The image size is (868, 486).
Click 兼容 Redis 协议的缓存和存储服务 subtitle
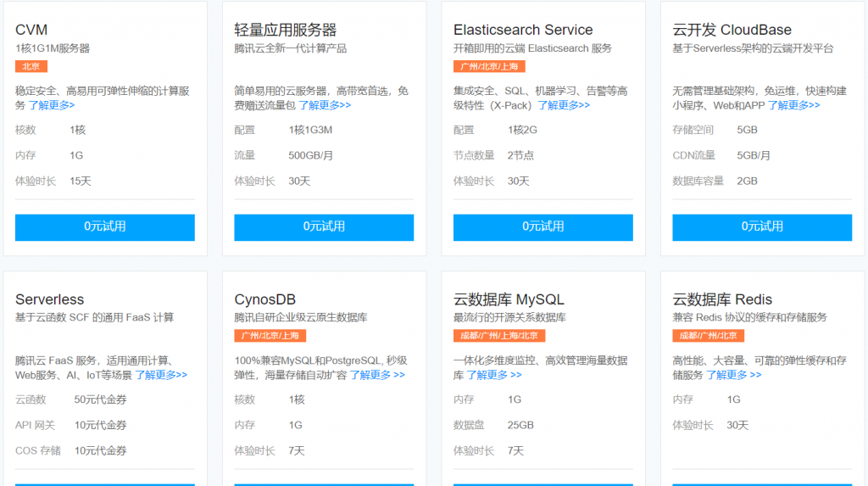pyautogui.click(x=749, y=317)
